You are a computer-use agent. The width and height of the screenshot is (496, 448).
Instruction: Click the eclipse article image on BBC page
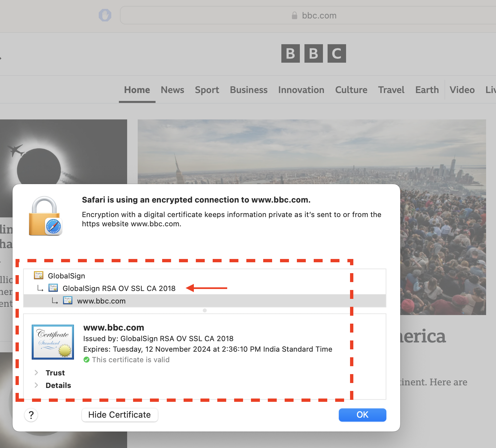tap(63, 152)
